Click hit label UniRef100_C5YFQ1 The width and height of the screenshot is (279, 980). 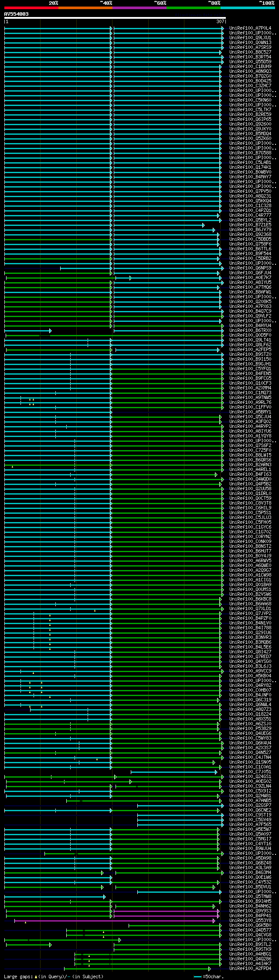(250, 369)
